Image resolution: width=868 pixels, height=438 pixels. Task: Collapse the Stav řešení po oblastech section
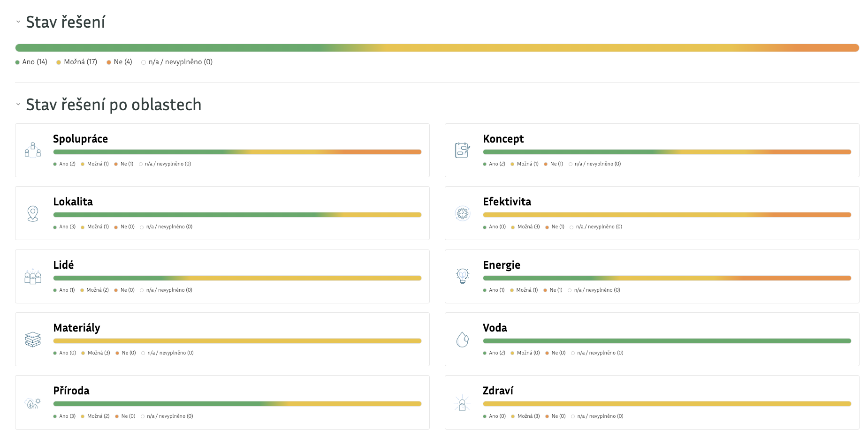pyautogui.click(x=18, y=104)
